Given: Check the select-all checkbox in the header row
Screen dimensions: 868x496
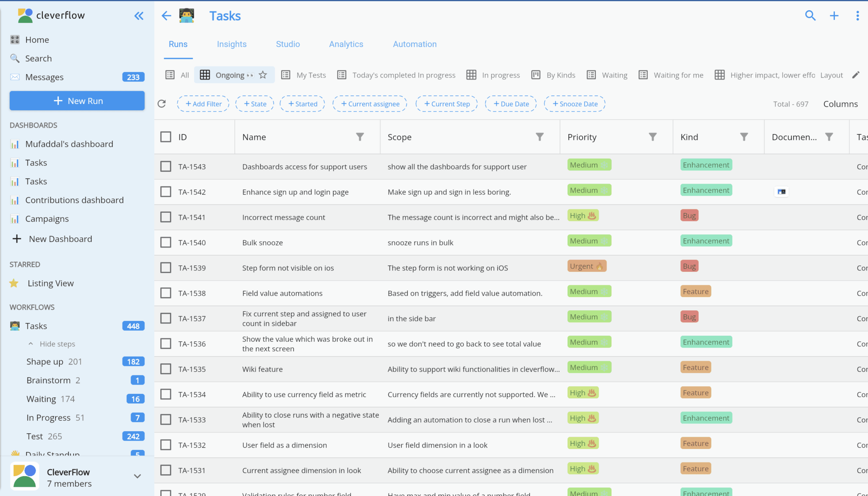Looking at the screenshot, I should click(165, 137).
